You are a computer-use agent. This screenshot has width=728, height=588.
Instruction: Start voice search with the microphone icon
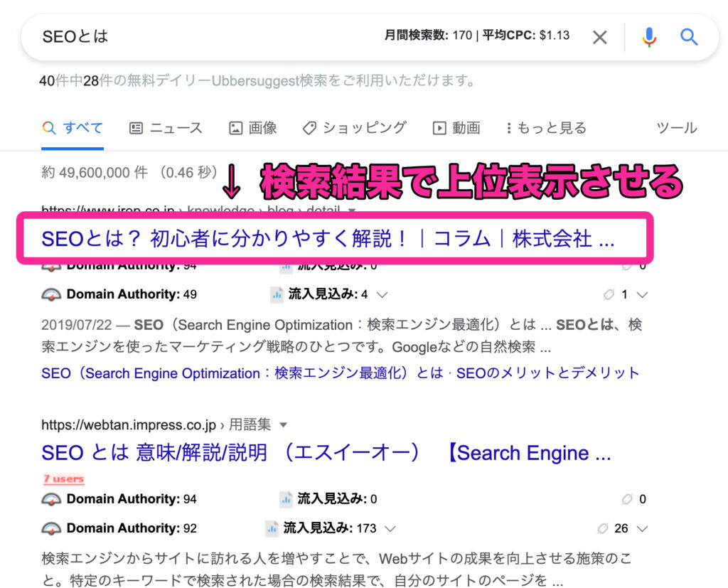[x=649, y=37]
